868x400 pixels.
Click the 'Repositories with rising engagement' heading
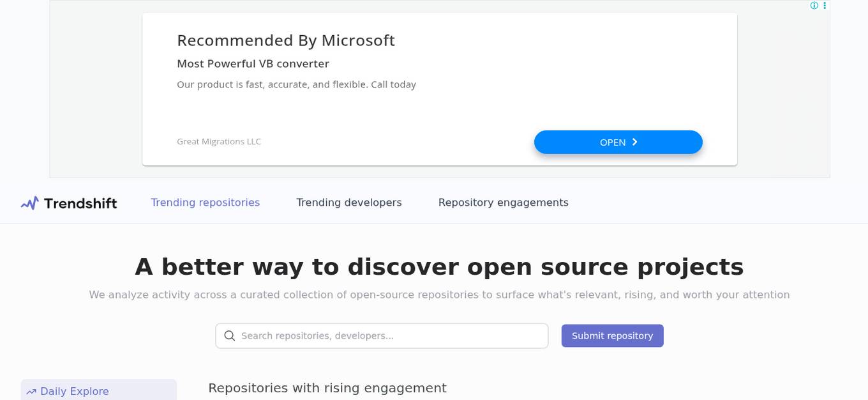pos(327,388)
